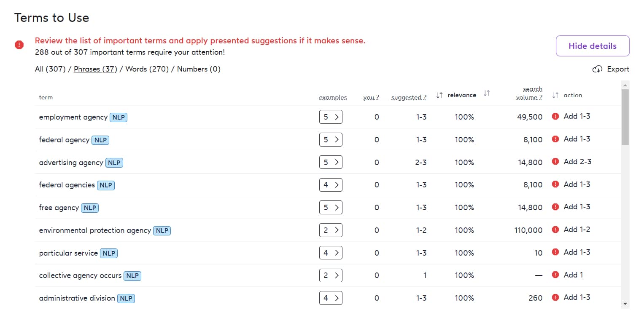
Task: Click the red alert icon beside review message
Action: pyautogui.click(x=19, y=45)
